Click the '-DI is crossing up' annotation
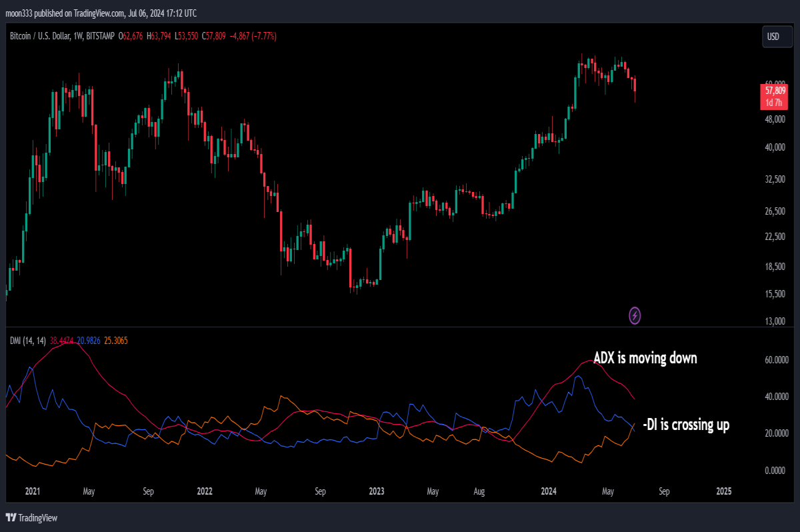The image size is (800, 532). (686, 425)
